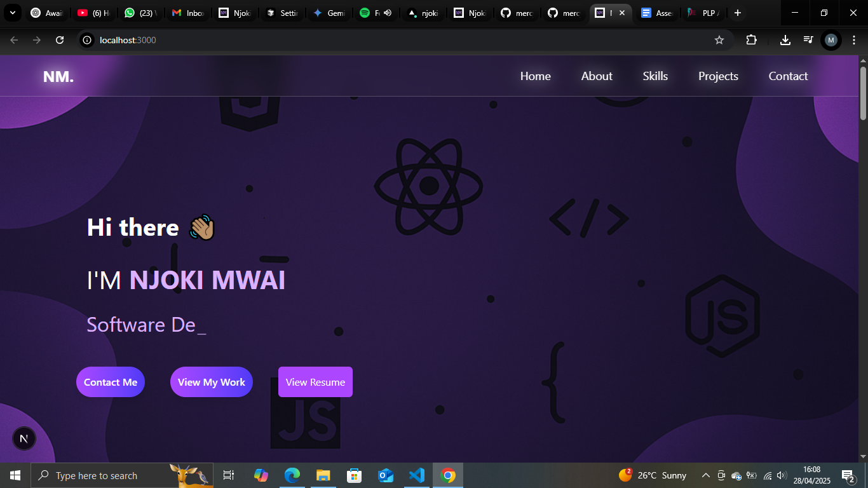Viewport: 868px width, 488px height.
Task: Bookmark this page with the star icon
Action: tap(719, 40)
